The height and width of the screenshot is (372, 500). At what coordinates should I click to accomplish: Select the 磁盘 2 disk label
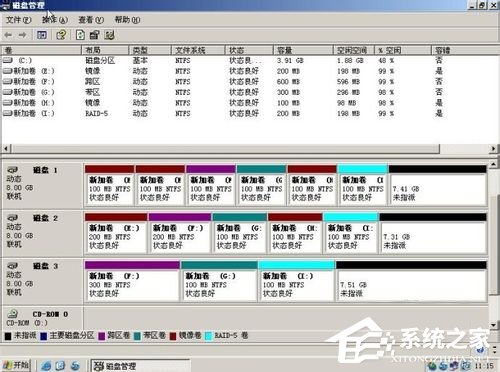click(x=45, y=218)
